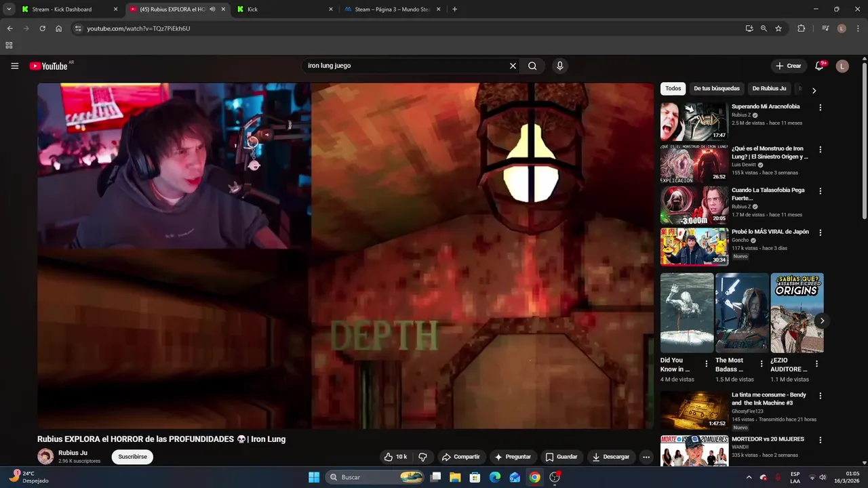Select the Todos filter chip
The image size is (868, 488).
[673, 89]
